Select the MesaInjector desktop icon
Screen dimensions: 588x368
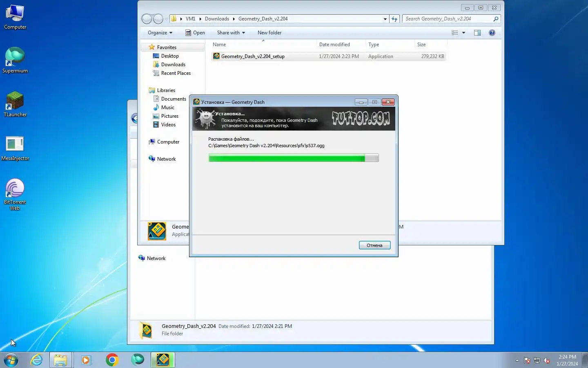point(15,148)
